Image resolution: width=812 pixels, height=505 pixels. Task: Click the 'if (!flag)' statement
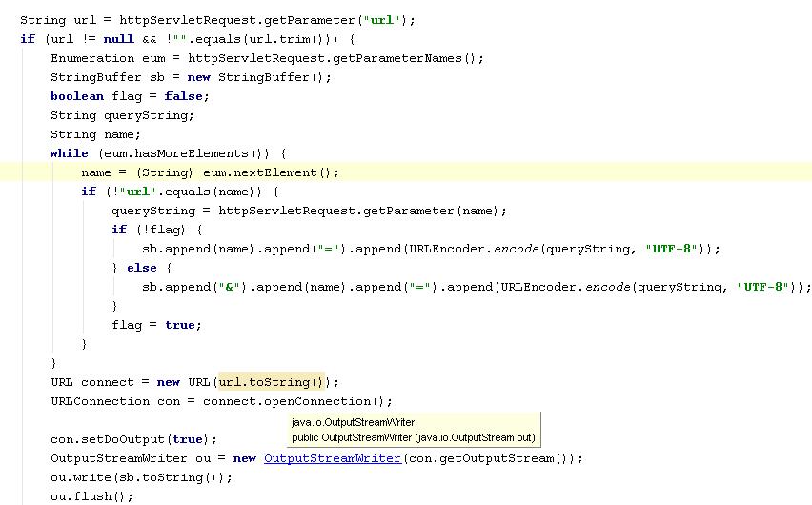click(157, 230)
